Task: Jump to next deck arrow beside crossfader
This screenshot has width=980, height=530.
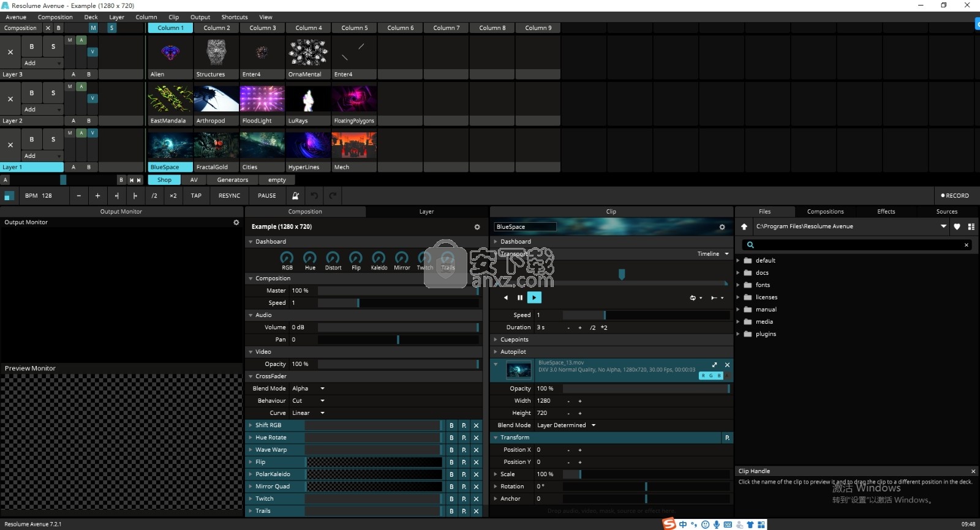Action: click(x=139, y=180)
